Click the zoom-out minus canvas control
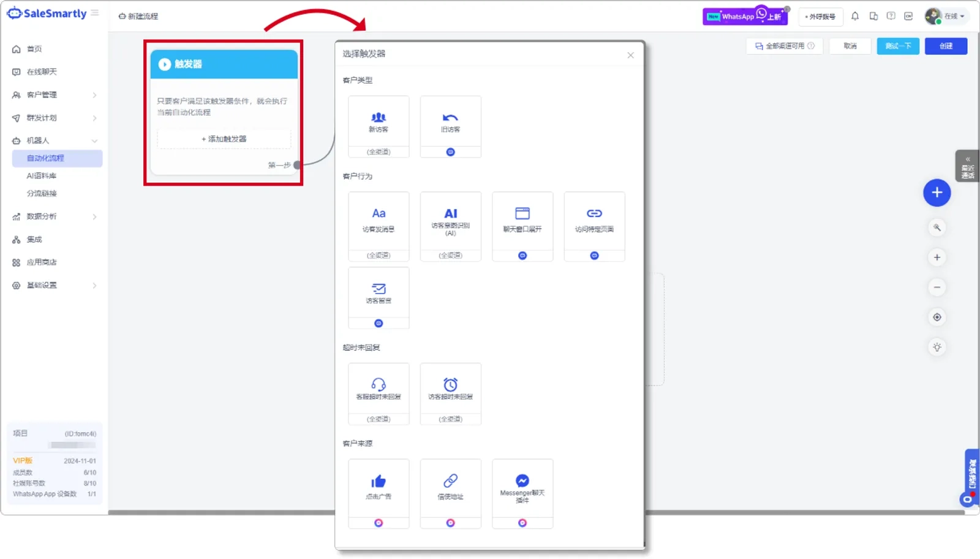Viewport: 980px width, 559px height. [937, 287]
